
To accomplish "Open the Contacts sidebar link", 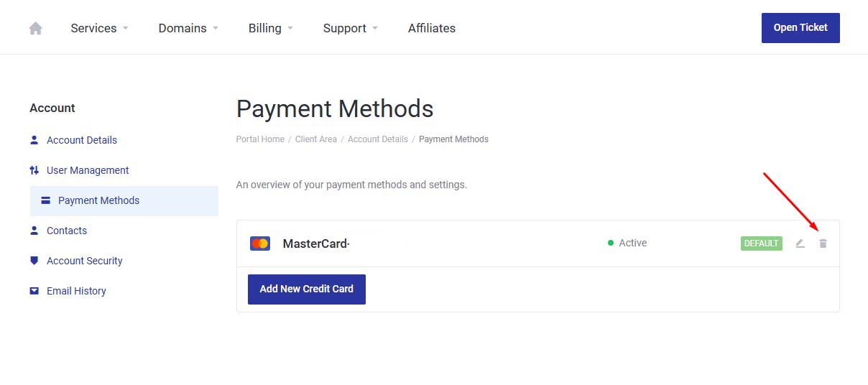I will [67, 231].
